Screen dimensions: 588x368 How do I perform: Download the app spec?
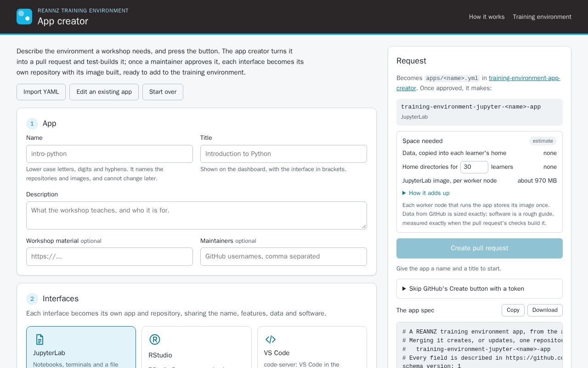tap(545, 310)
